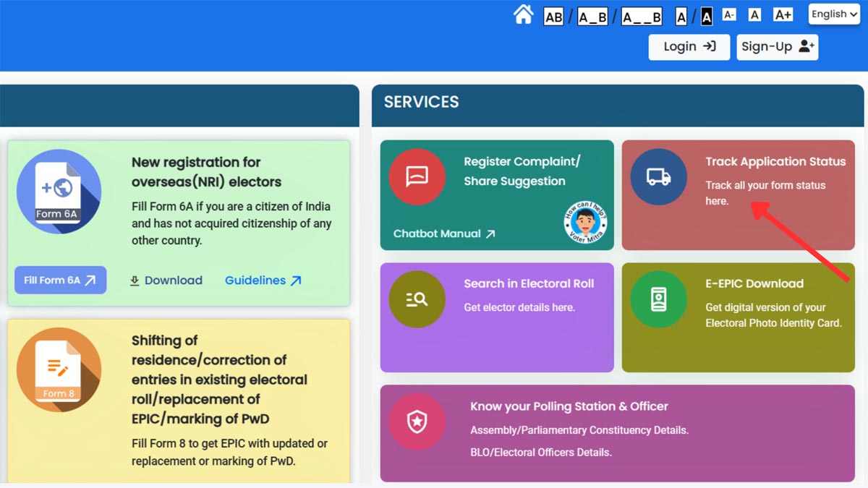Click the E-EPIC Download card icon
Viewport: 868px width, 488px height.
[x=658, y=298]
